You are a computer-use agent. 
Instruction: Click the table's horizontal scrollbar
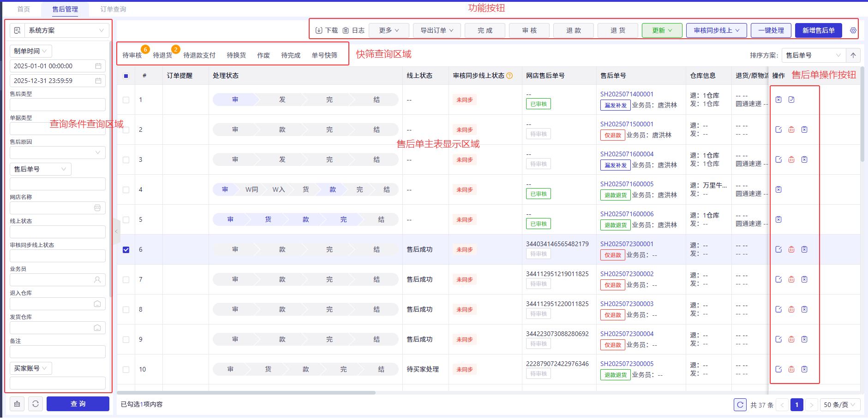(246, 393)
